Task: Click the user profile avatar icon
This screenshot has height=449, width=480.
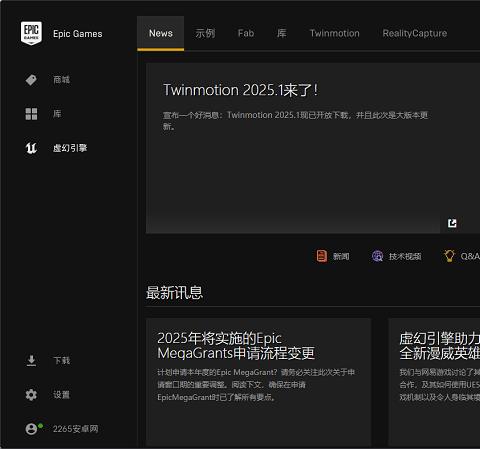Action: (31, 429)
